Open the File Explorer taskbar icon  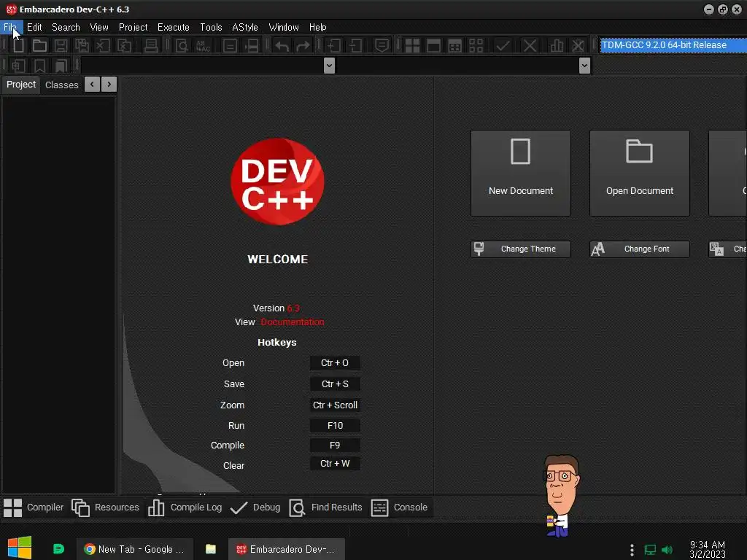pos(211,549)
